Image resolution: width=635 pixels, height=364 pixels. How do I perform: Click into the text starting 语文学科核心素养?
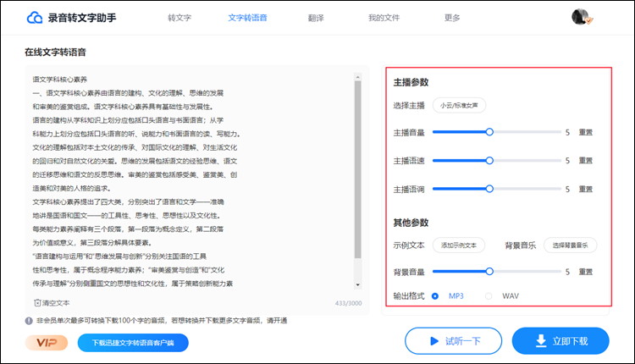pos(59,80)
